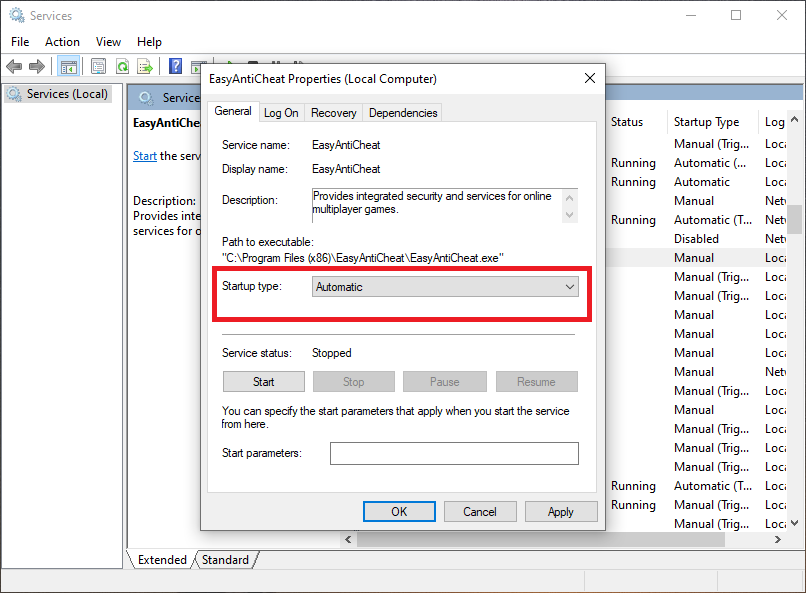Open the blue Help question-mark icon
806x593 pixels.
coord(175,66)
